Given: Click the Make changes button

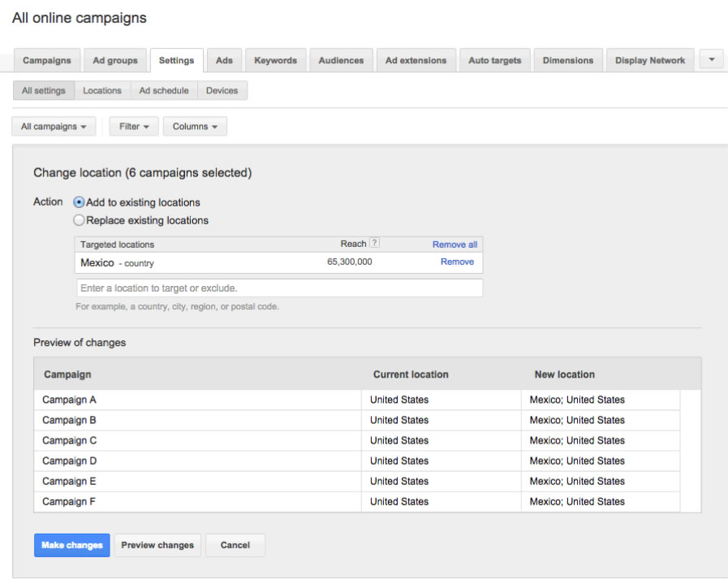Looking at the screenshot, I should tap(72, 545).
